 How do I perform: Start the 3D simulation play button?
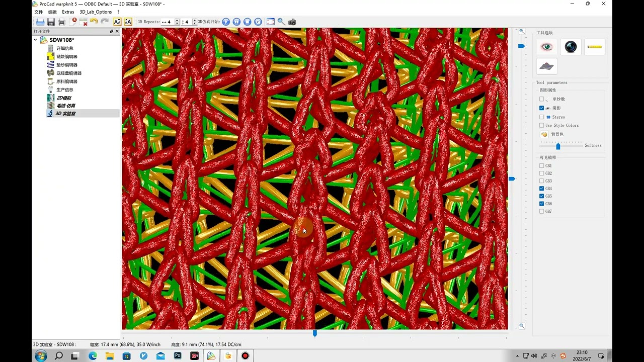[x=226, y=22]
